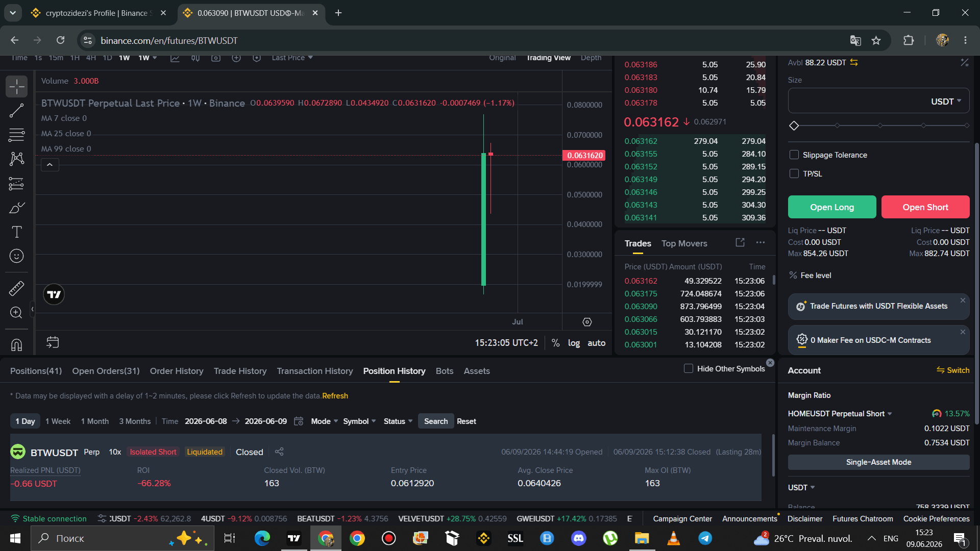Click the Refresh link
Screen dimensions: 980x551
(x=335, y=395)
